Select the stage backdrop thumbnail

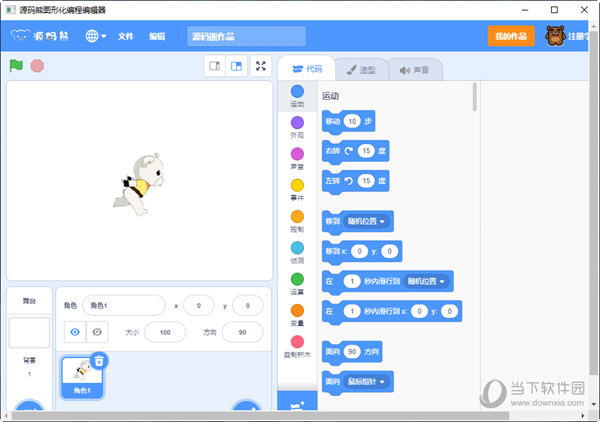[x=29, y=332]
